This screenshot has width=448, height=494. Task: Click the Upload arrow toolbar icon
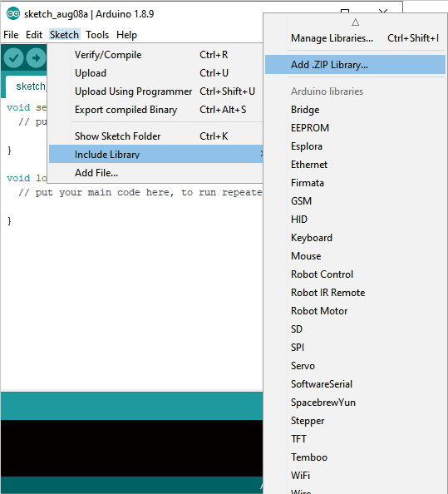[x=36, y=58]
